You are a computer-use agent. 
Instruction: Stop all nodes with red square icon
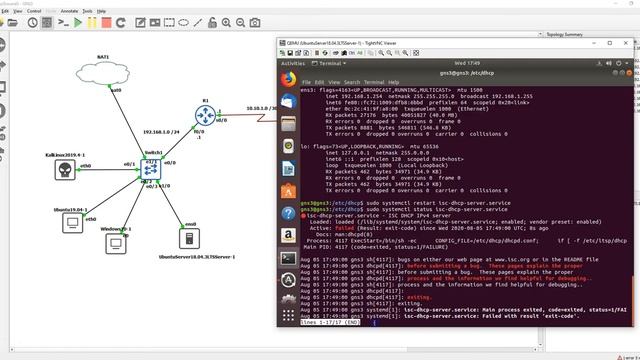pyautogui.click(x=107, y=22)
